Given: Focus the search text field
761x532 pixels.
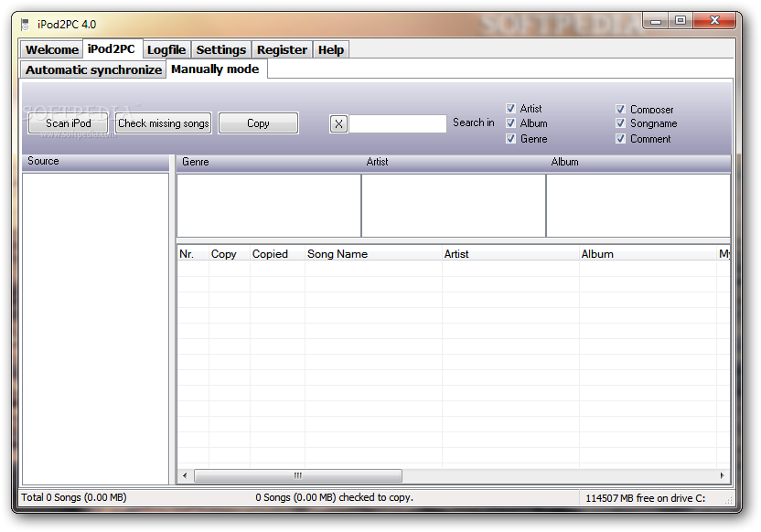Looking at the screenshot, I should 398,123.
